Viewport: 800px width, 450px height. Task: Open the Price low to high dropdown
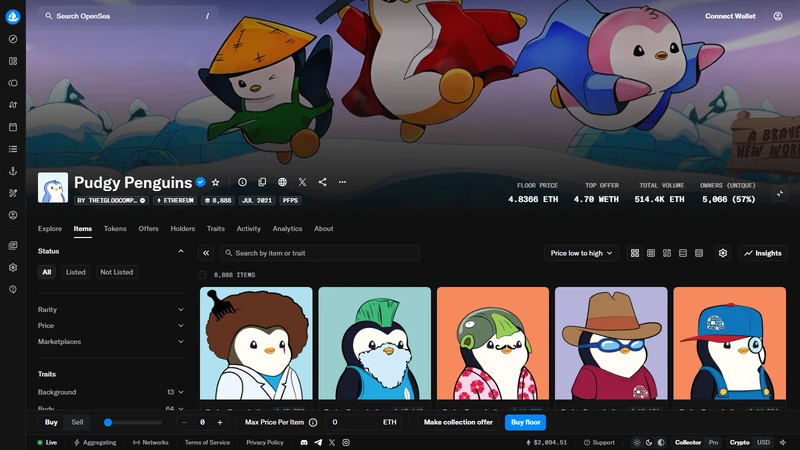[581, 253]
